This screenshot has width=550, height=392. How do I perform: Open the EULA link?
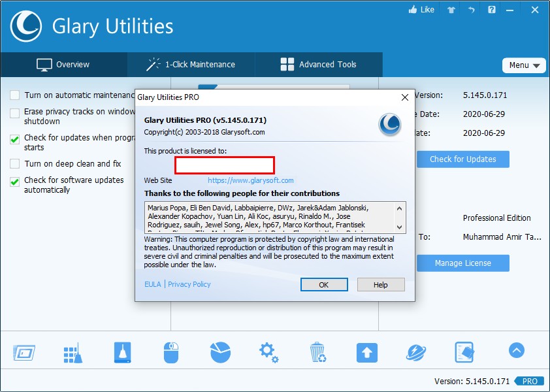153,284
